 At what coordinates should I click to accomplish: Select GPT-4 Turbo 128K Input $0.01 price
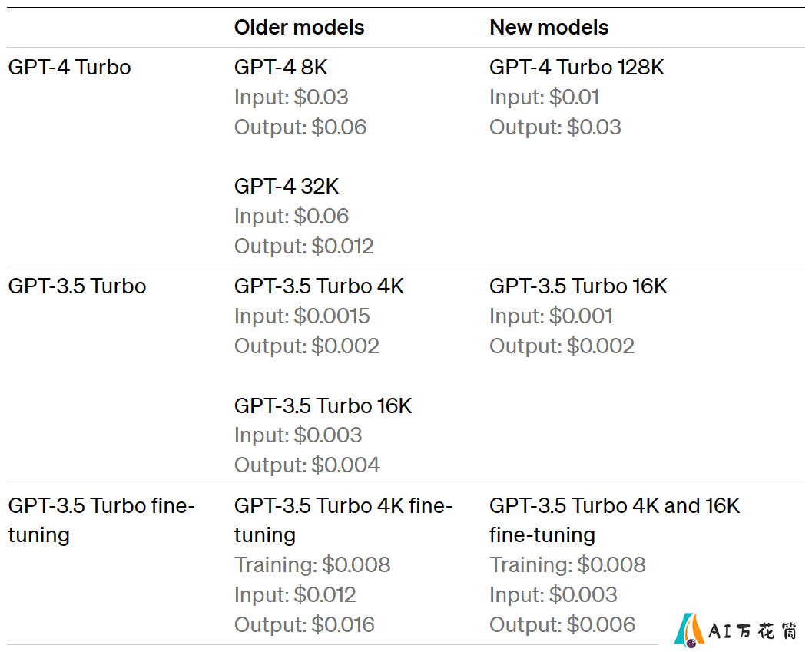(544, 98)
